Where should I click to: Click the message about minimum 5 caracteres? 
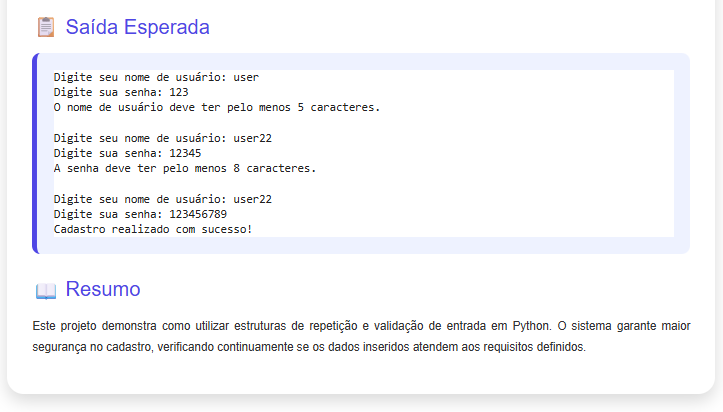pos(217,107)
